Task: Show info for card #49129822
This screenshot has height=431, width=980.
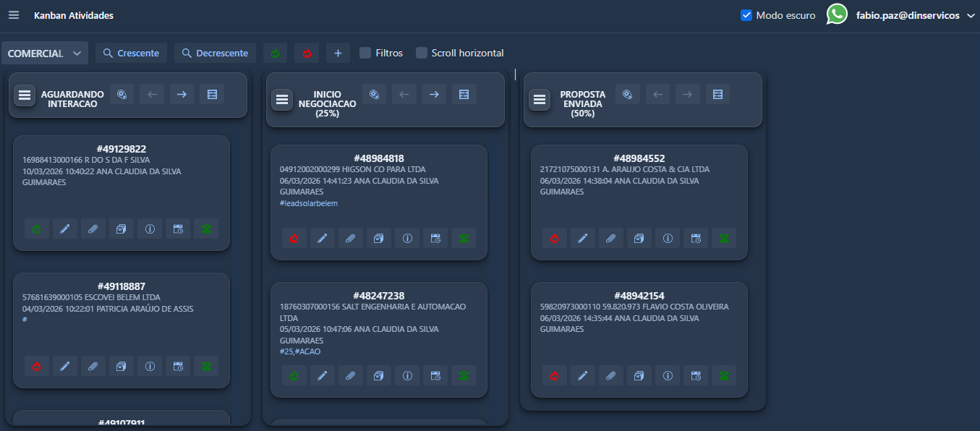Action: [x=150, y=229]
